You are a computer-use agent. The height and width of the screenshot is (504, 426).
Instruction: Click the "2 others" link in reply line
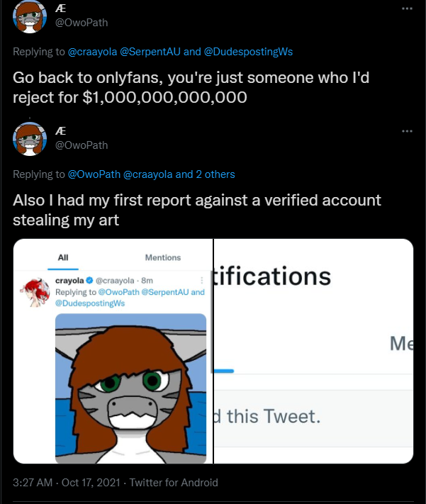[215, 174]
